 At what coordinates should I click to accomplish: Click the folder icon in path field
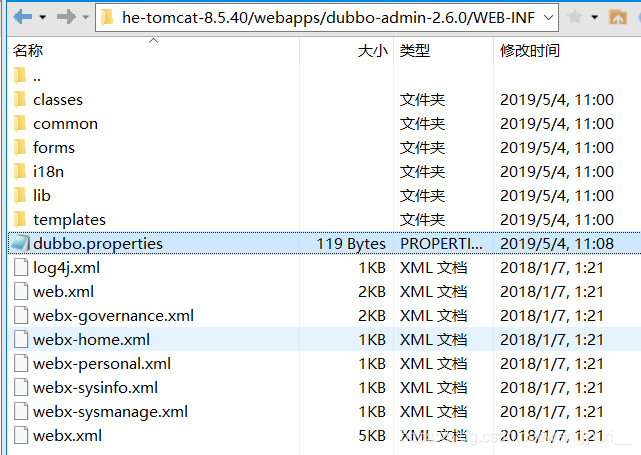point(108,18)
